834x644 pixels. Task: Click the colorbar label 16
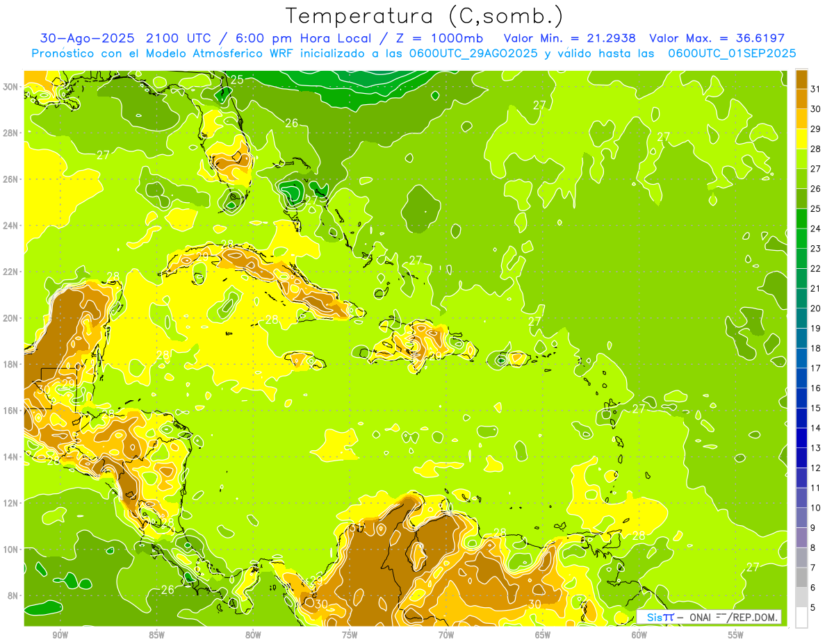click(816, 388)
